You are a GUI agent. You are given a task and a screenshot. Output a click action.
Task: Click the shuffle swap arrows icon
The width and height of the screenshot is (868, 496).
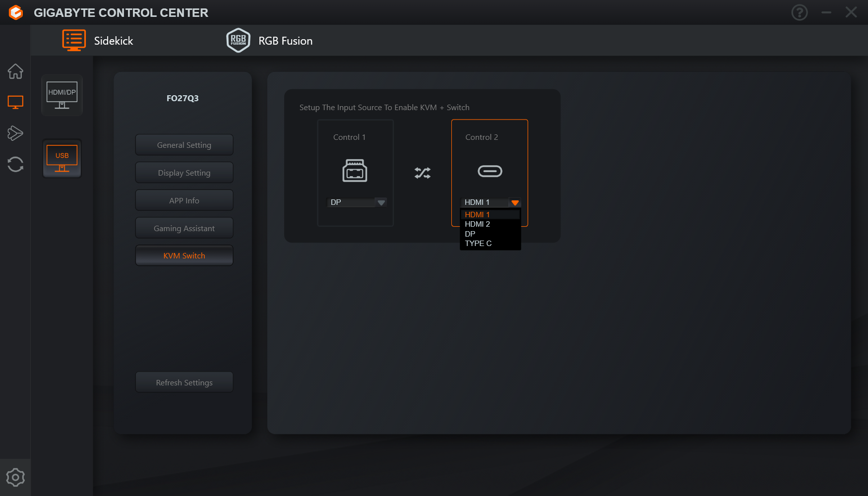click(x=423, y=173)
